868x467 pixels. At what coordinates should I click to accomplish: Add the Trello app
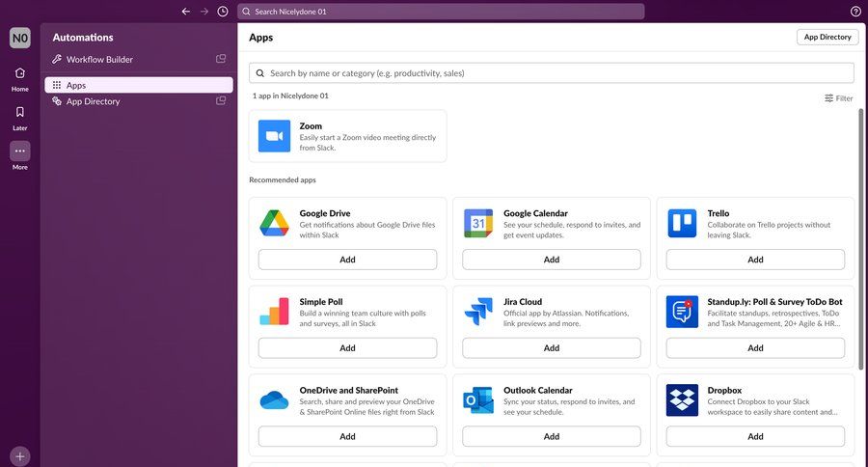(x=755, y=260)
